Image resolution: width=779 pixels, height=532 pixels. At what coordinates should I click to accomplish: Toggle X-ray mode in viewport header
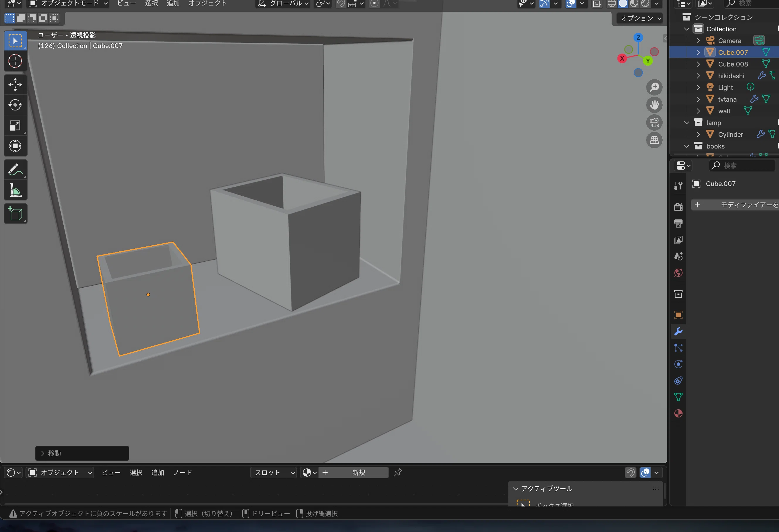coord(597,4)
